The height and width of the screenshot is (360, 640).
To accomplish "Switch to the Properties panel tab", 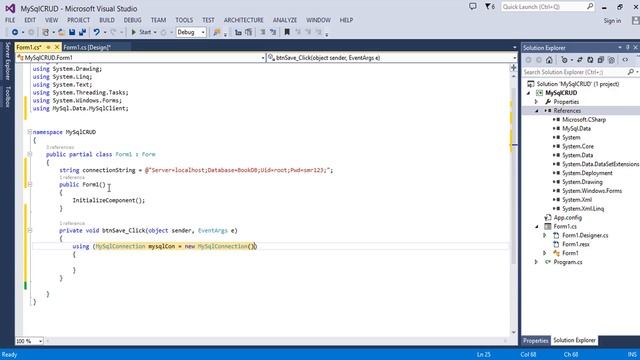I will click(x=536, y=341).
